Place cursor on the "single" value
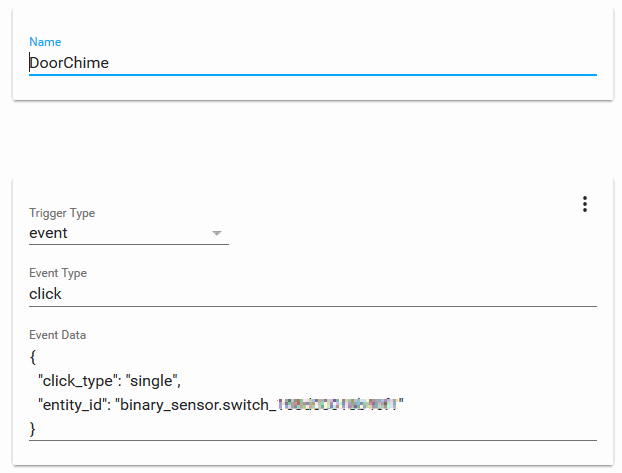Viewport: 622px width, 473px height. (151, 381)
